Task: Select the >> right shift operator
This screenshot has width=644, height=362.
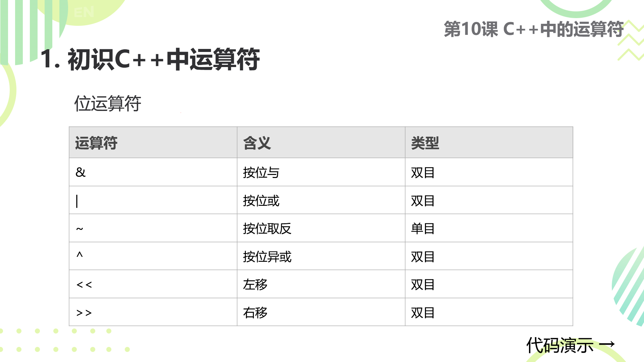Action: click(84, 313)
